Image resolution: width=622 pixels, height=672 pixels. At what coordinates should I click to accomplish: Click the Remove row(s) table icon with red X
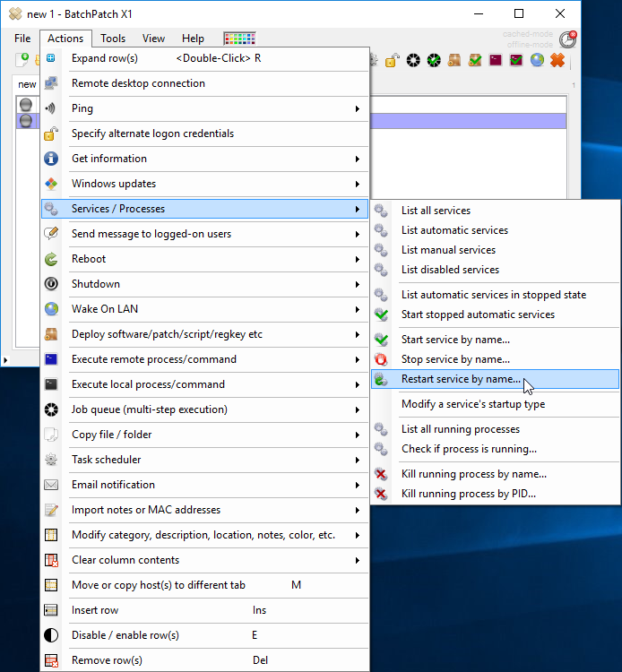tap(51, 660)
